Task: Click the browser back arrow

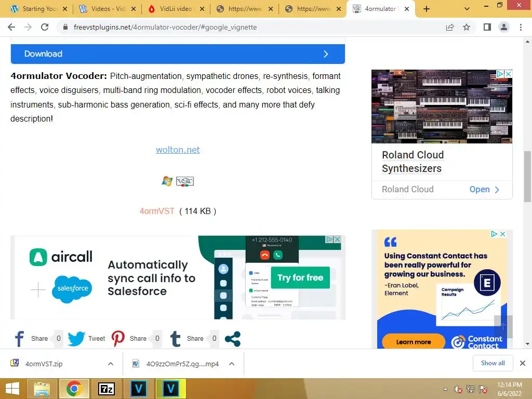Action: pyautogui.click(x=11, y=27)
